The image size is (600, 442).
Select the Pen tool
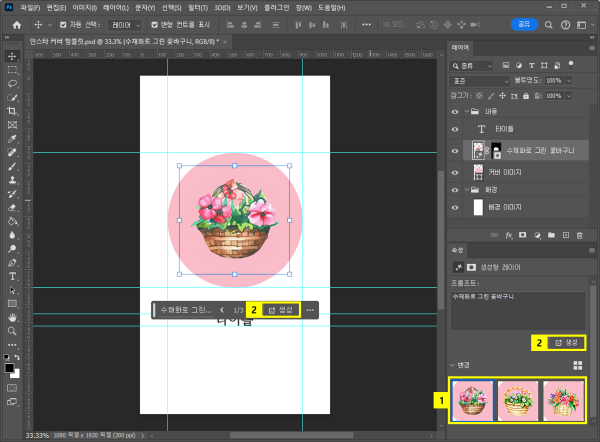[x=12, y=263]
